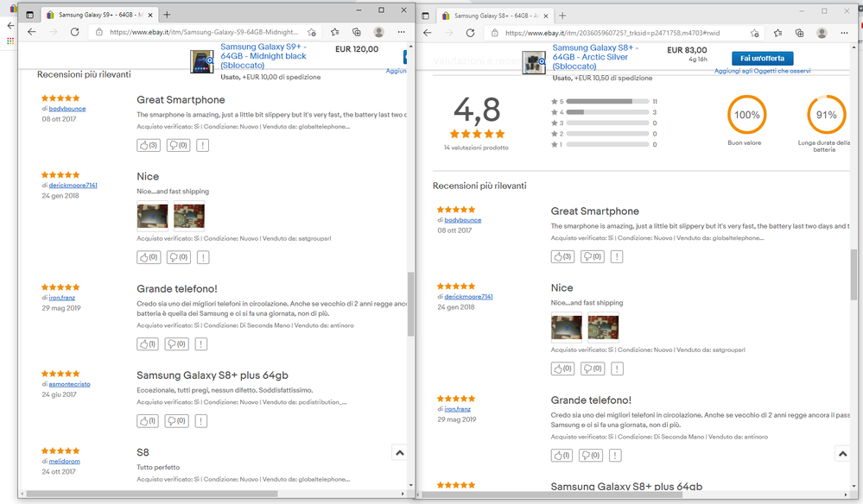The width and height of the screenshot is (863, 504).
Task: Reload the page in right browser window
Action: [x=470, y=33]
